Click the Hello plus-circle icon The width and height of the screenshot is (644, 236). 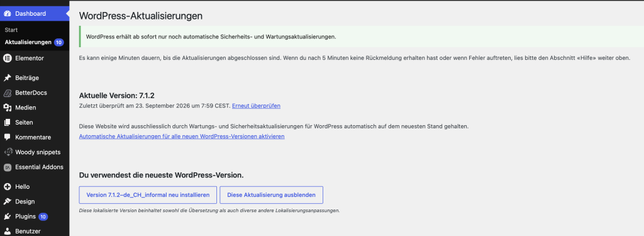(x=7, y=187)
